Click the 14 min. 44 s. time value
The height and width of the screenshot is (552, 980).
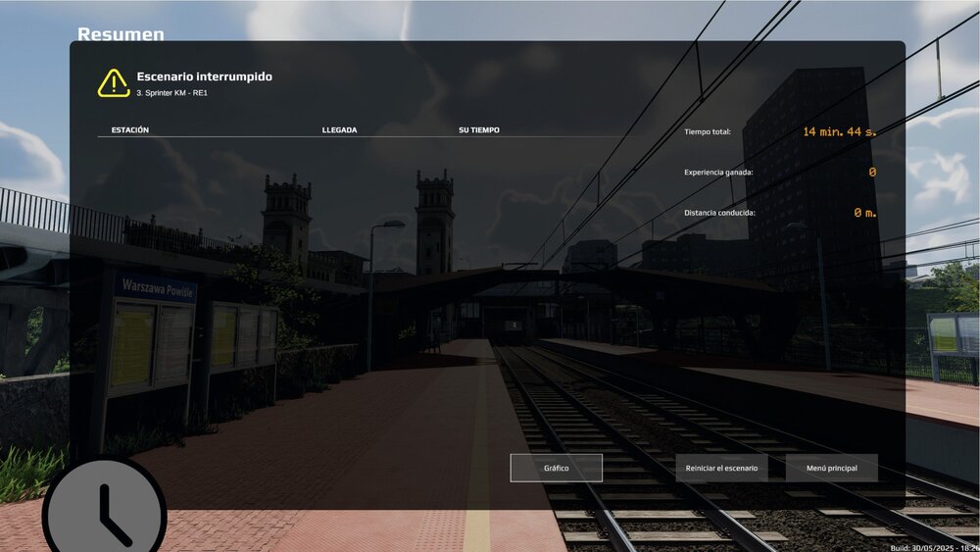[x=839, y=131]
